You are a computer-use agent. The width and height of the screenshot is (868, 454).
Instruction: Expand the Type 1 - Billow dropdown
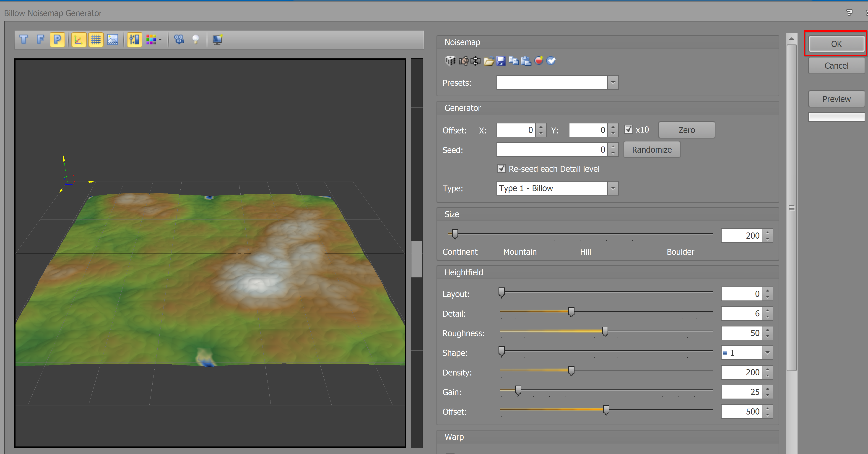(x=613, y=188)
